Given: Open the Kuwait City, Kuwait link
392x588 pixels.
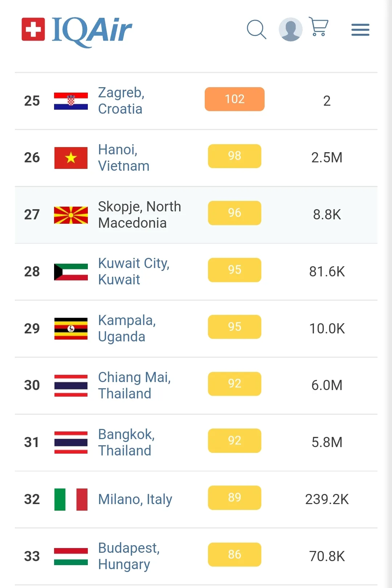Looking at the screenshot, I should pyautogui.click(x=134, y=271).
